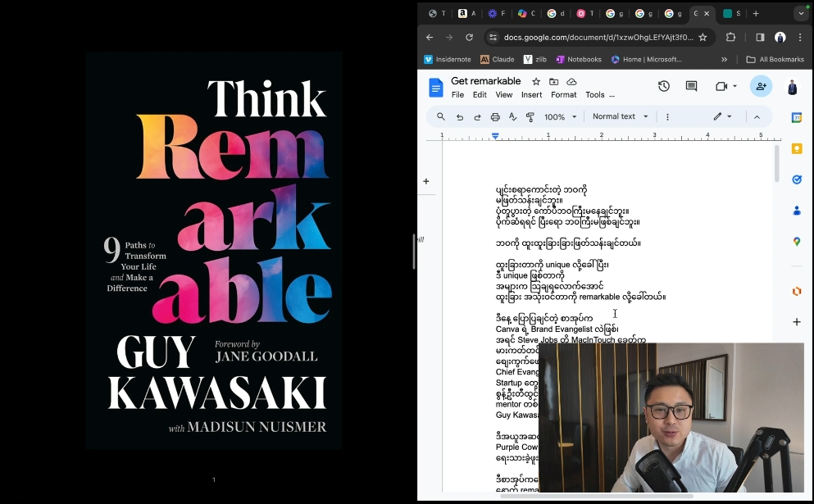Viewport: 814px width, 504px height.
Task: Open the comments history icon
Action: coord(692,86)
